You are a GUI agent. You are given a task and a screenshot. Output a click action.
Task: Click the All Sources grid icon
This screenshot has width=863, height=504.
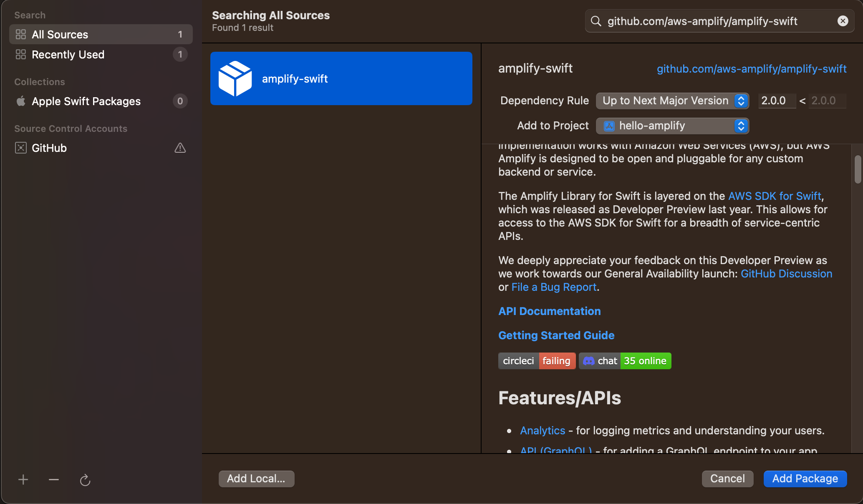tap(21, 34)
